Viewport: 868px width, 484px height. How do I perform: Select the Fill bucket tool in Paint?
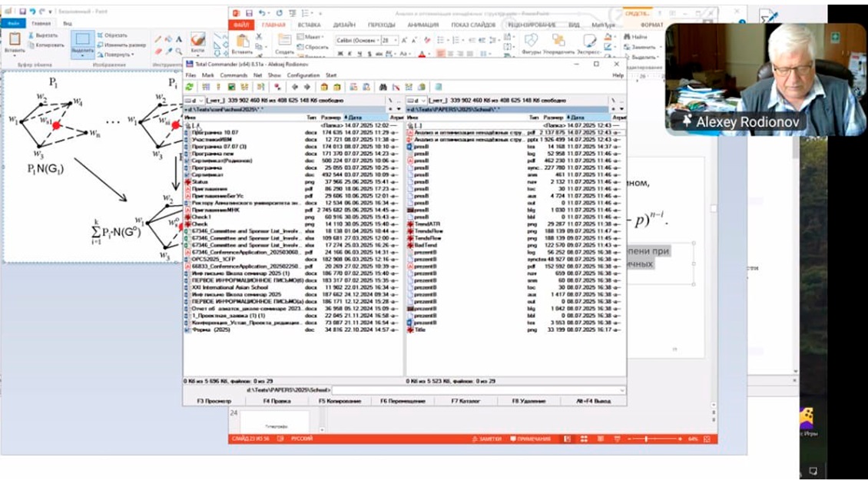pos(168,39)
